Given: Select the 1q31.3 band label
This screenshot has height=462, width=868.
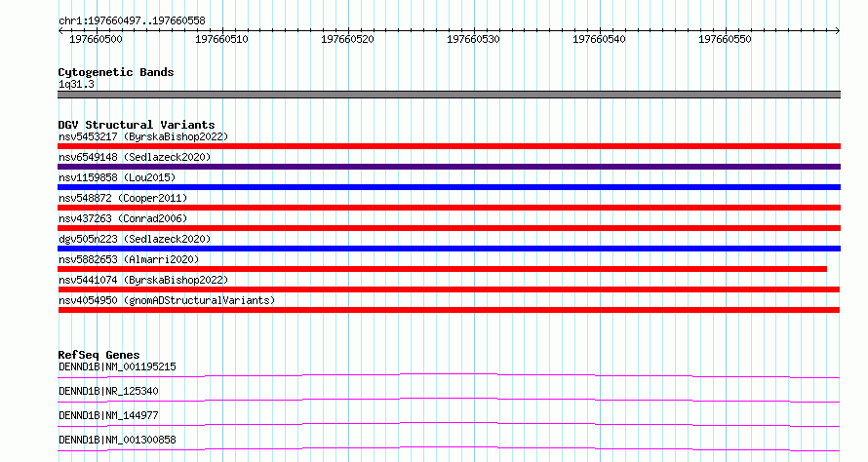Looking at the screenshot, I should (76, 84).
